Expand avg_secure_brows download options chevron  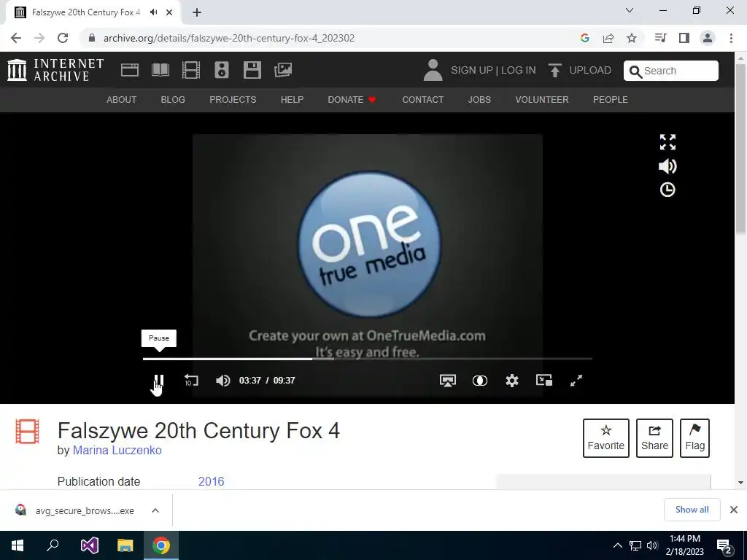click(x=155, y=510)
